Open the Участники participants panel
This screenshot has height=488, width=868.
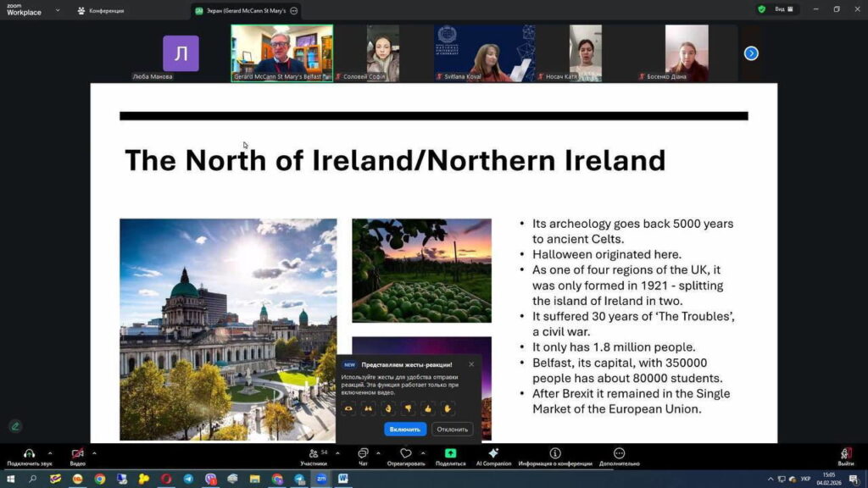click(314, 456)
